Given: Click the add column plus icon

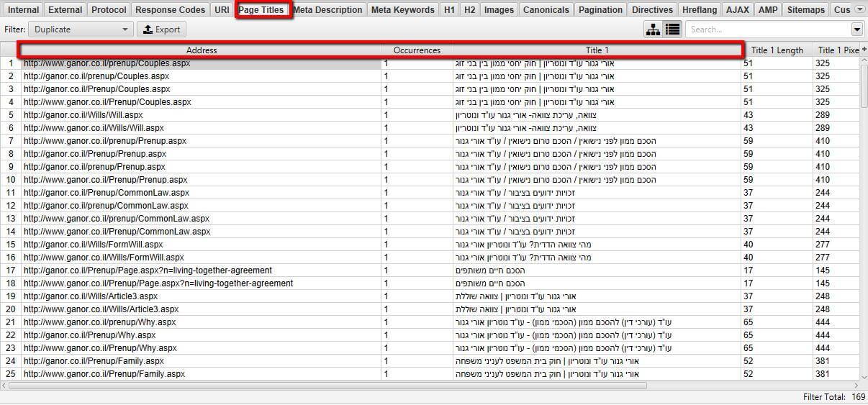Looking at the screenshot, I should click(x=864, y=49).
